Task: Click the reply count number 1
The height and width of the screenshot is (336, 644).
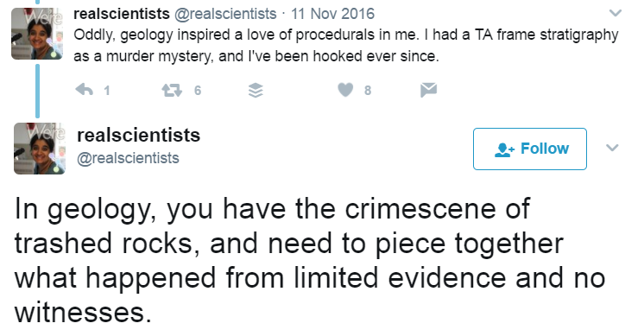Action: 107,91
